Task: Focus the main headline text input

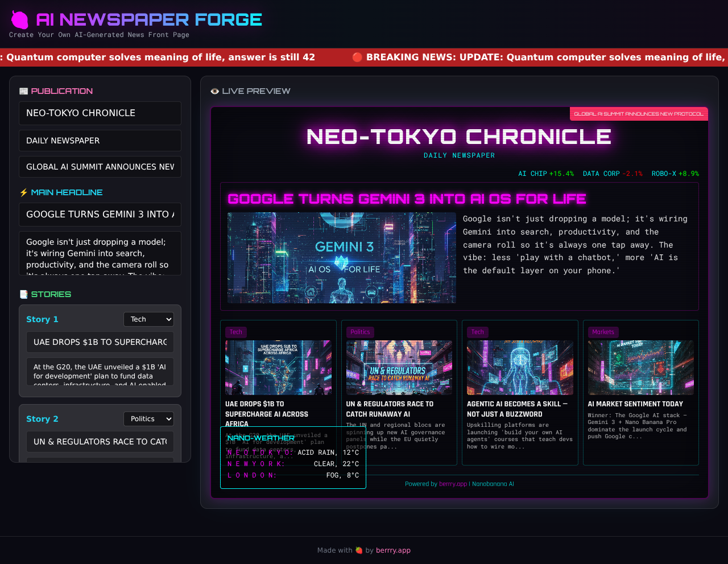Action: click(x=100, y=215)
